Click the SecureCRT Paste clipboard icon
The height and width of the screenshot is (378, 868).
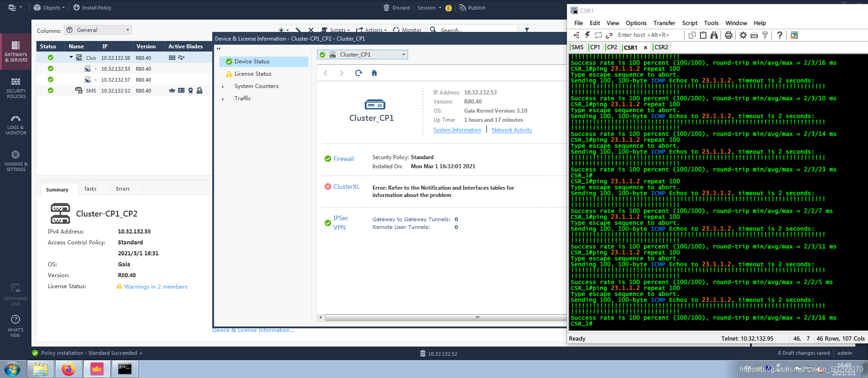pos(703,35)
